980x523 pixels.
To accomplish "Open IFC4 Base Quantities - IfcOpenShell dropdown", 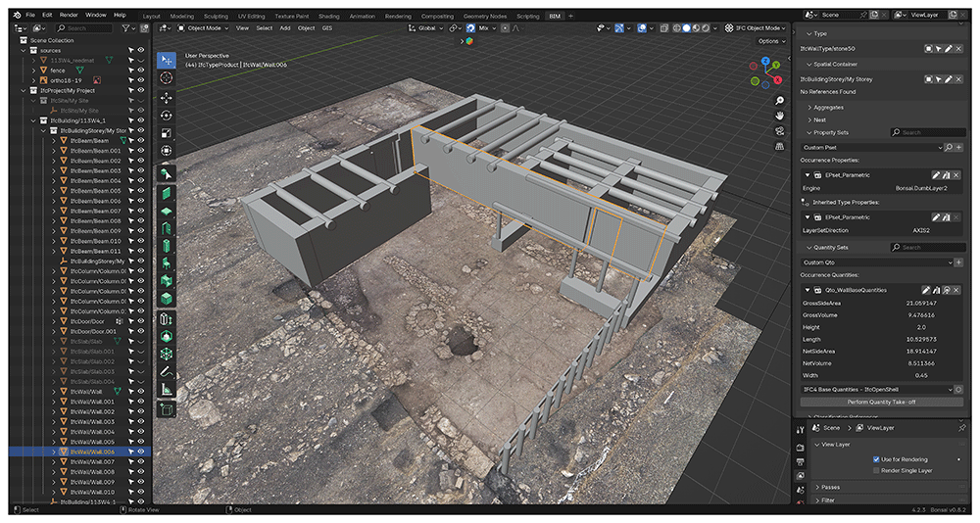I will 877,389.
